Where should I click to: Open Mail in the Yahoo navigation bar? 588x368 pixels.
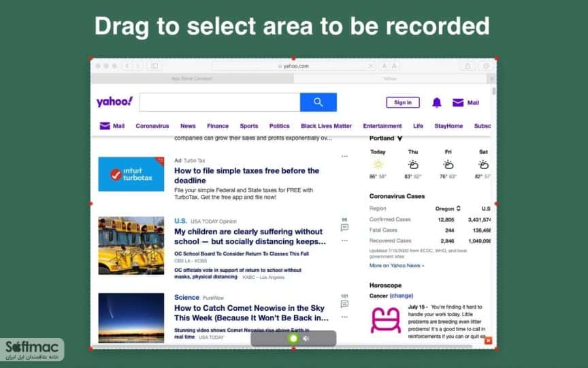(112, 126)
